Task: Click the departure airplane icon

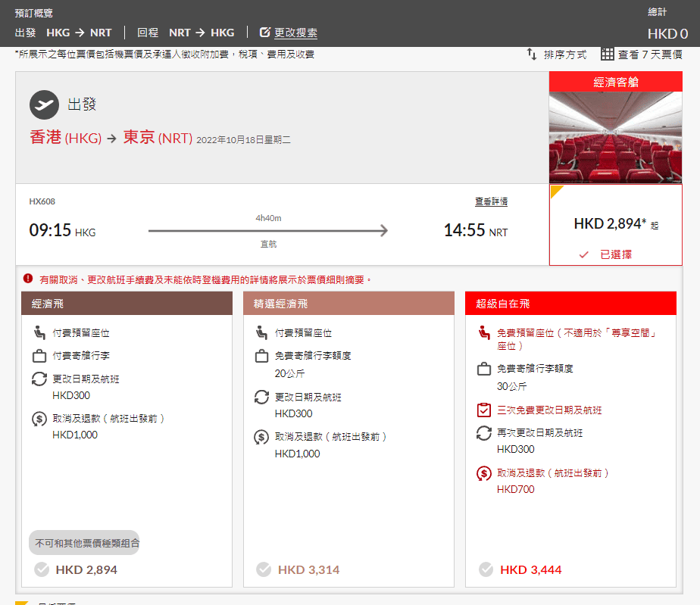Action: coord(44,104)
